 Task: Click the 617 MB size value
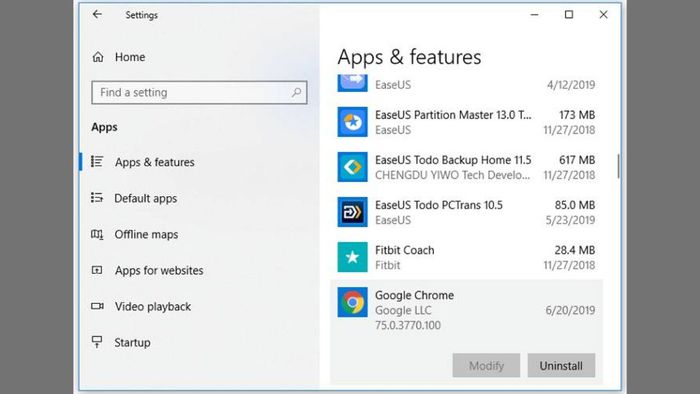(577, 160)
